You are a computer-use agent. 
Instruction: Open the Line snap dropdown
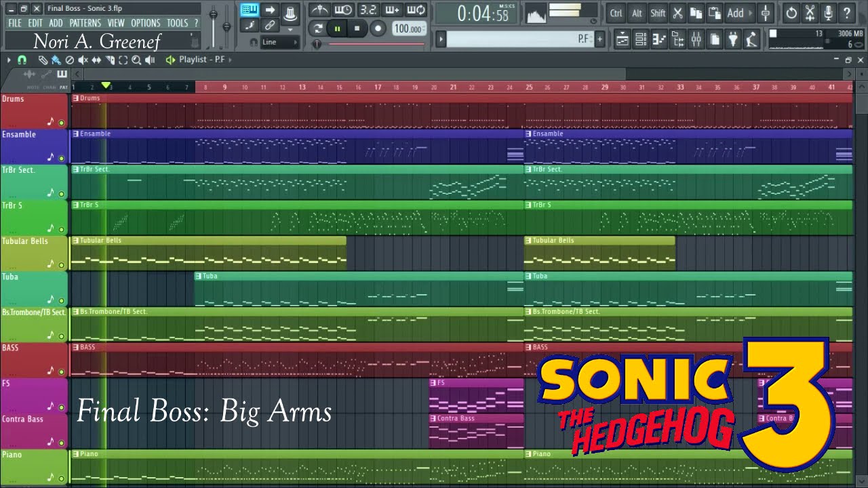[279, 42]
